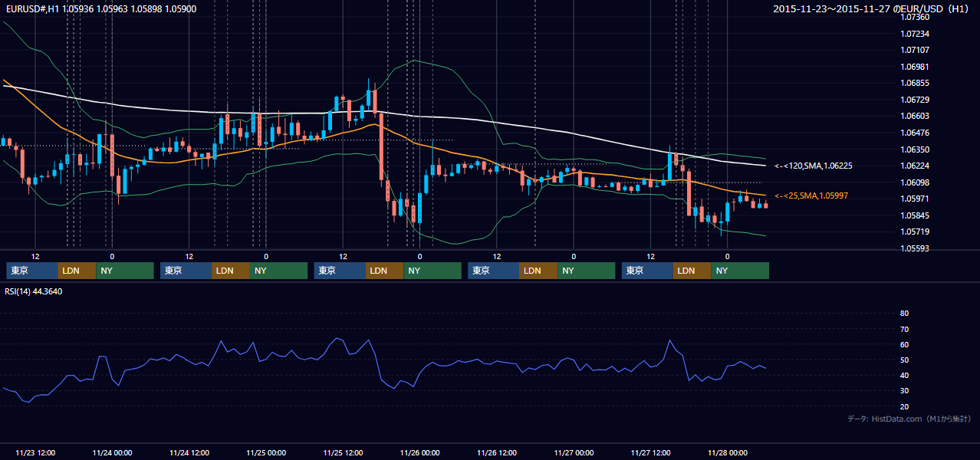The width and height of the screenshot is (980, 460).
Task: Click the 11/25 00:00 date label
Action: pyautogui.click(x=266, y=452)
